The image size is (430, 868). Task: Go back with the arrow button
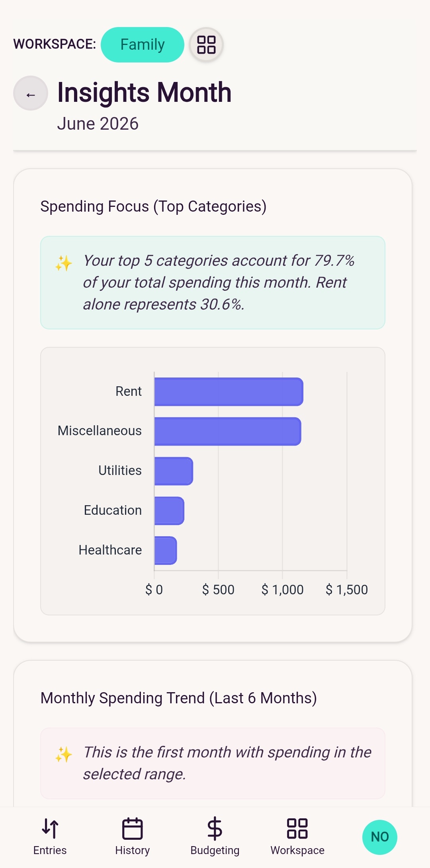pyautogui.click(x=31, y=93)
